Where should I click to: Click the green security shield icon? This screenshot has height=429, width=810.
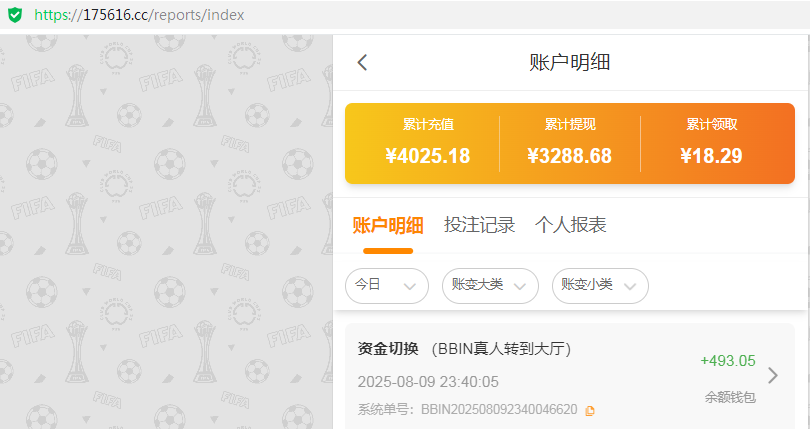[x=14, y=15]
